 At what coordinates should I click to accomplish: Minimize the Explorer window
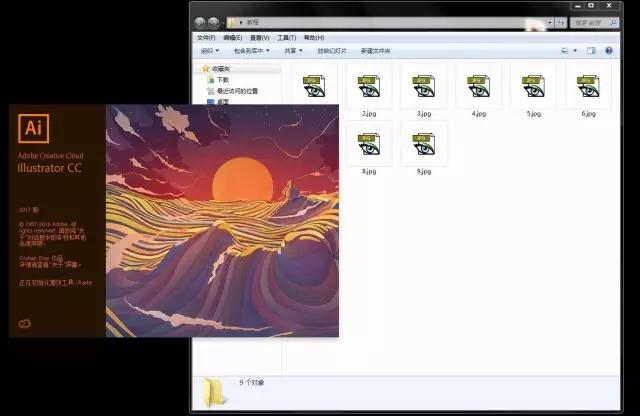click(x=578, y=6)
